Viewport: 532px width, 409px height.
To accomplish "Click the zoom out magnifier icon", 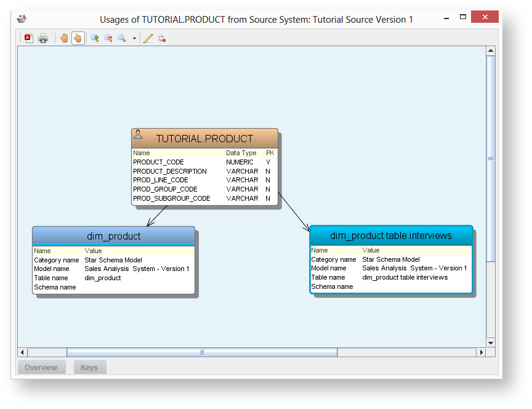I will point(108,39).
